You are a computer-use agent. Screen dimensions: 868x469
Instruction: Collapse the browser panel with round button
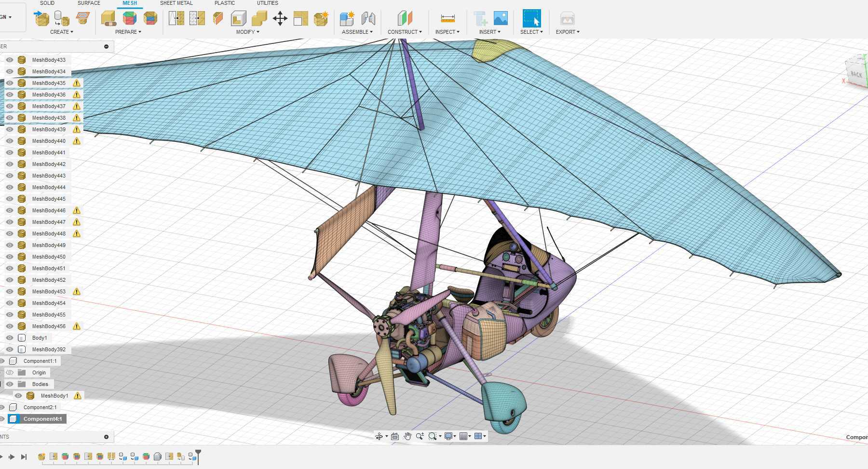tap(106, 46)
